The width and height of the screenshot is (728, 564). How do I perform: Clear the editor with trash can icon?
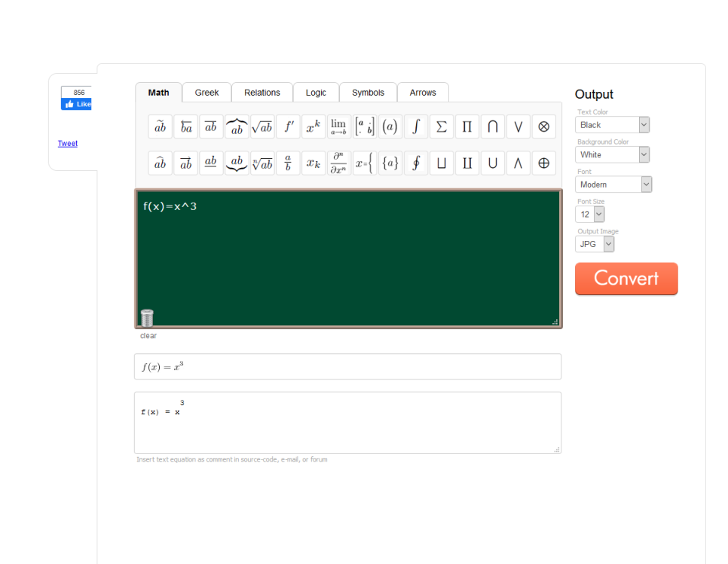(147, 319)
